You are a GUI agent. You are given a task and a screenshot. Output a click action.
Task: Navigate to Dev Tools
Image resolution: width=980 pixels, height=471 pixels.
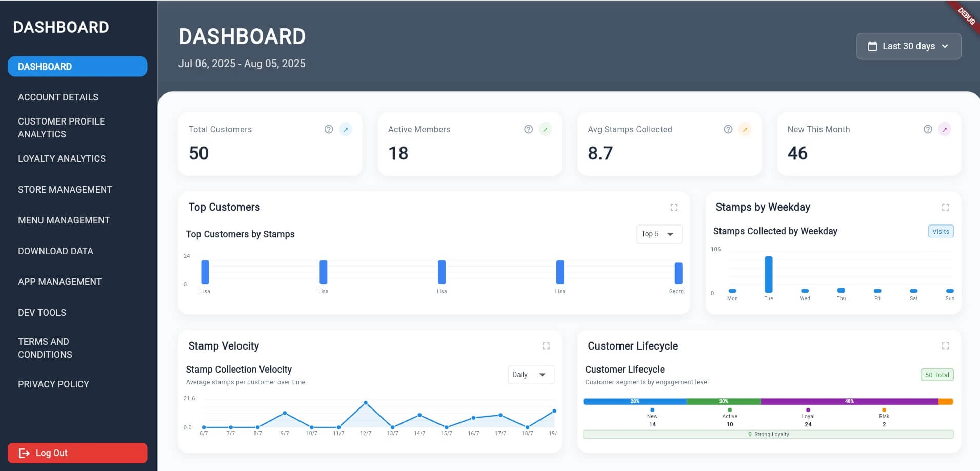click(x=42, y=312)
